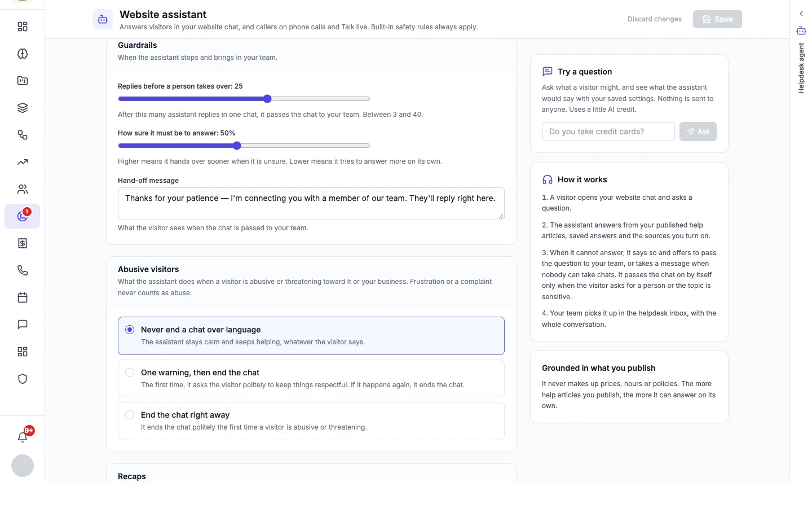
Task: Open the dollar invoice sidebar icon
Action: [x=23, y=243]
